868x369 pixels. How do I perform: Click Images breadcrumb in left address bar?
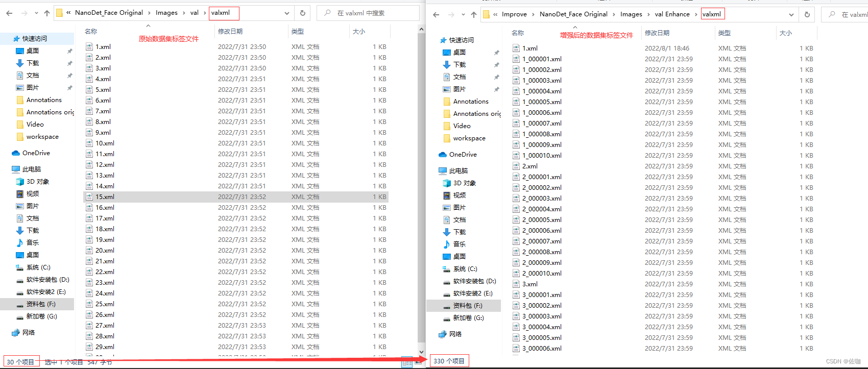point(167,13)
